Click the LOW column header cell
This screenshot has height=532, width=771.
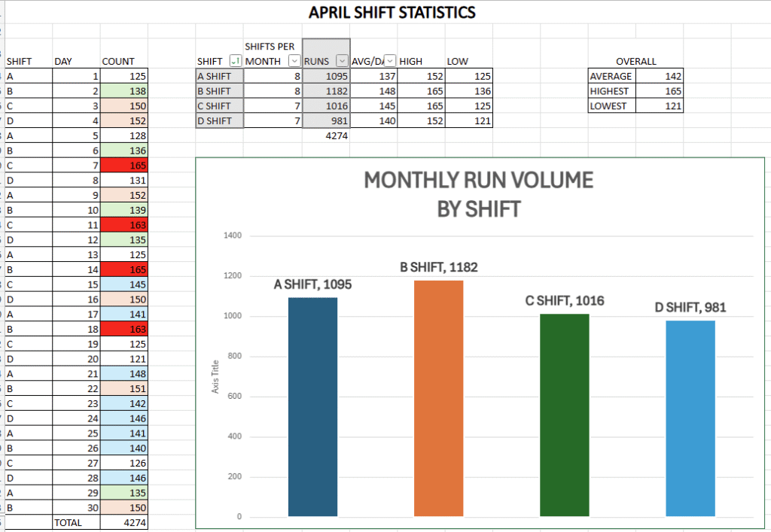(468, 61)
